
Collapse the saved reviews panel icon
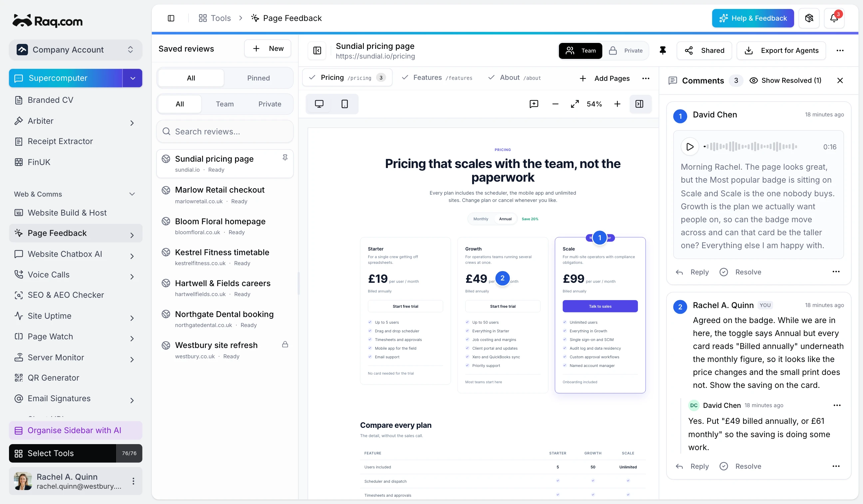coord(317,51)
